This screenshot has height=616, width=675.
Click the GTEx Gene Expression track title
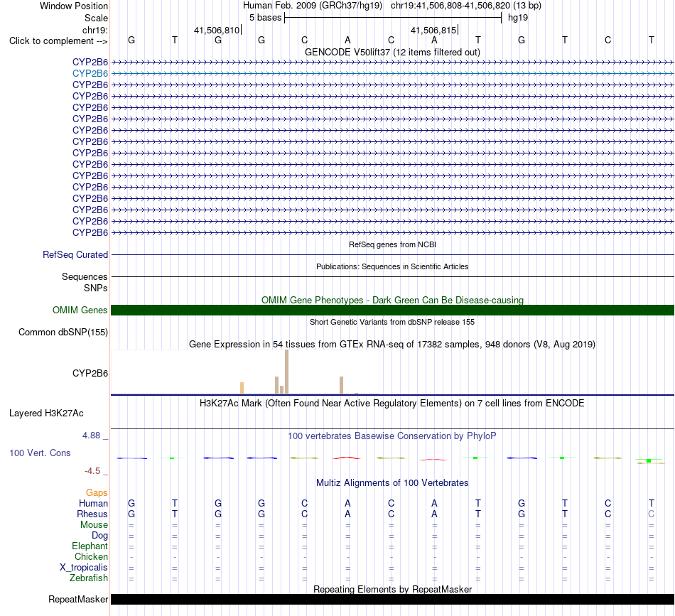tap(392, 344)
